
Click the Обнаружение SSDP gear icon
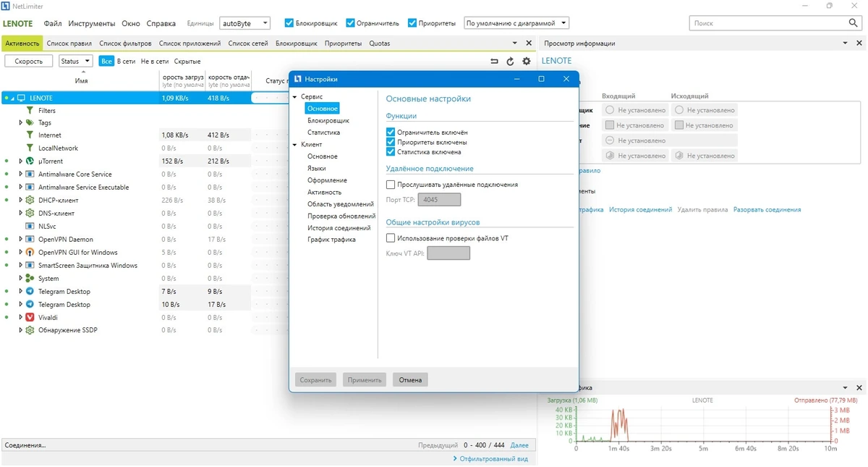point(30,330)
